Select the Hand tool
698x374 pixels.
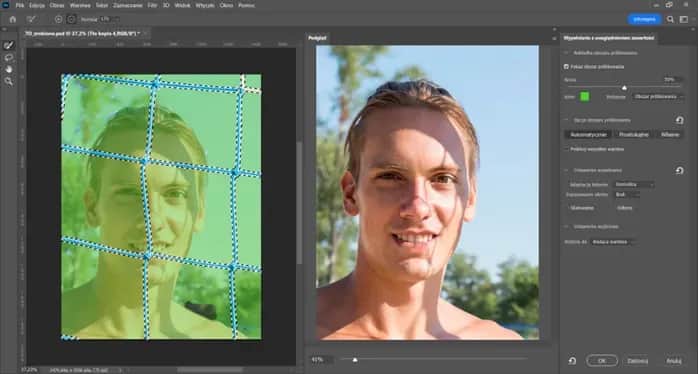[x=8, y=69]
